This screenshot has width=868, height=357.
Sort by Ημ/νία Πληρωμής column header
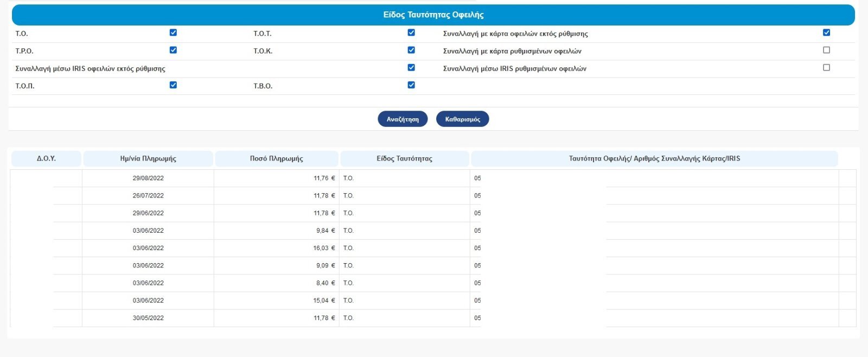point(148,158)
